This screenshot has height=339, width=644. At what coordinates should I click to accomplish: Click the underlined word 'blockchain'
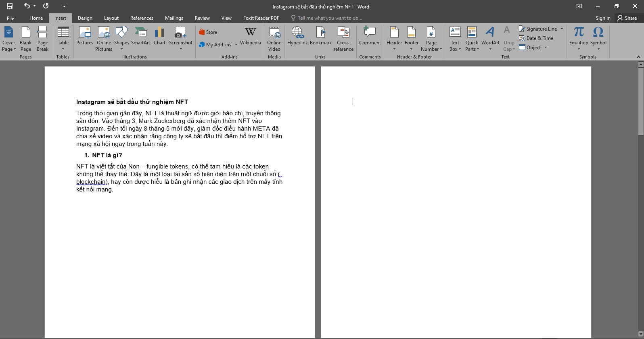click(91, 182)
